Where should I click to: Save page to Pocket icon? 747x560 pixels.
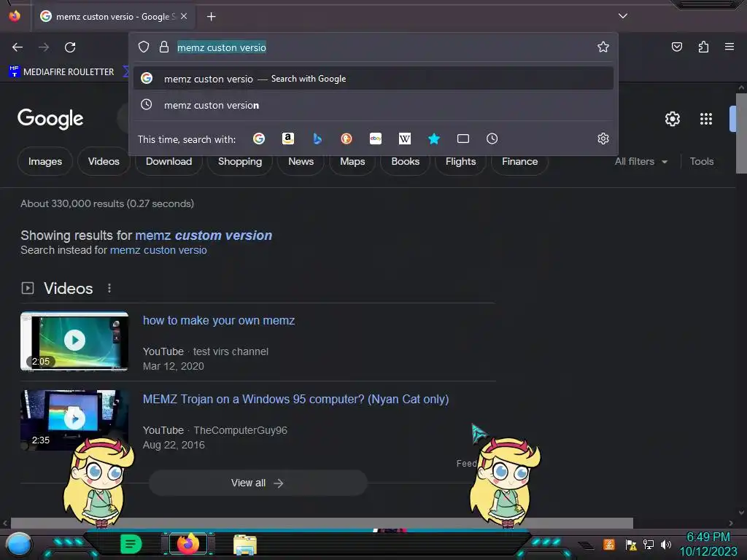(x=676, y=47)
